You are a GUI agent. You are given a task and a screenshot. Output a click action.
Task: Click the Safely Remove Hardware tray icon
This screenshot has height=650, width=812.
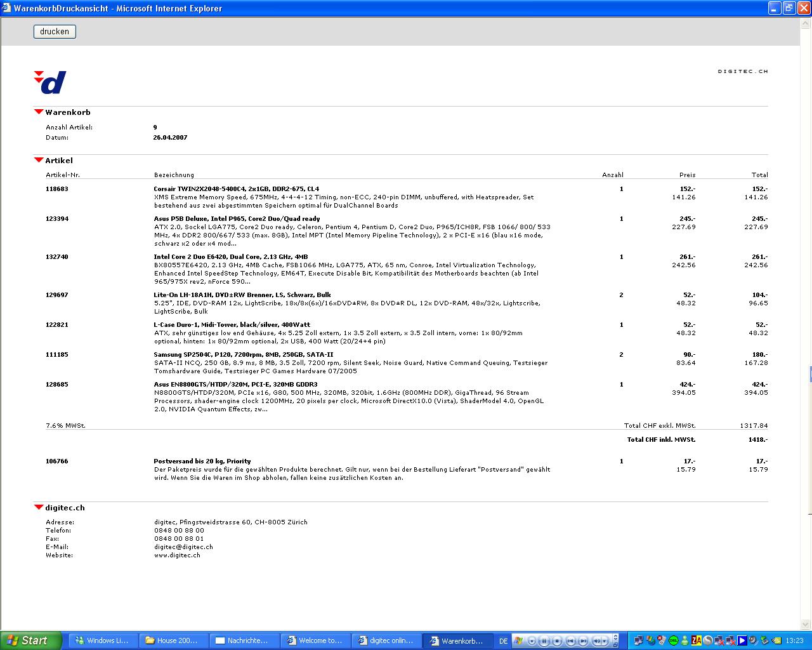pos(764,640)
